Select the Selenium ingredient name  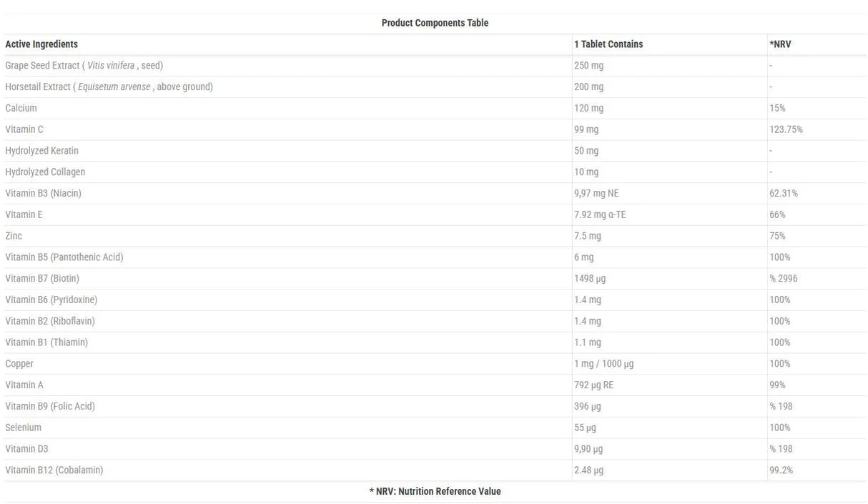pyautogui.click(x=23, y=428)
